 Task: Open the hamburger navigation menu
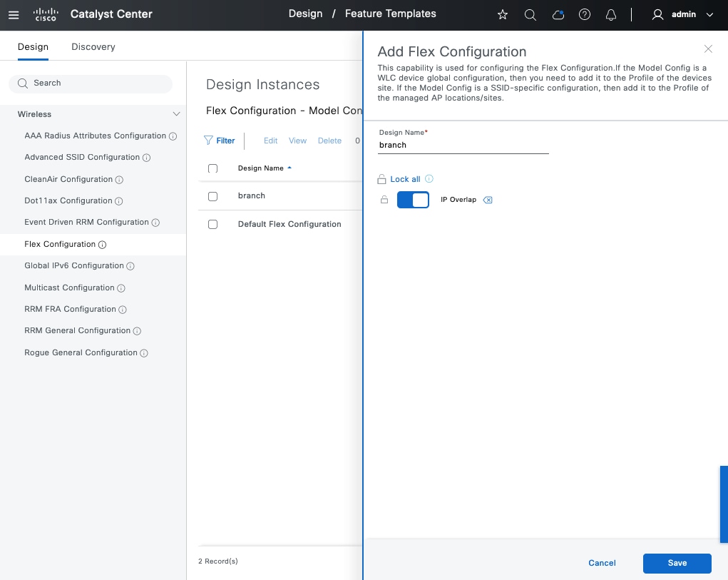pos(14,14)
